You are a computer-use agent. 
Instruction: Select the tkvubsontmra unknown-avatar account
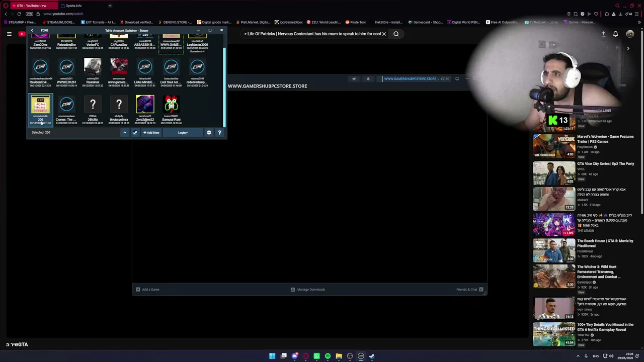point(119,111)
